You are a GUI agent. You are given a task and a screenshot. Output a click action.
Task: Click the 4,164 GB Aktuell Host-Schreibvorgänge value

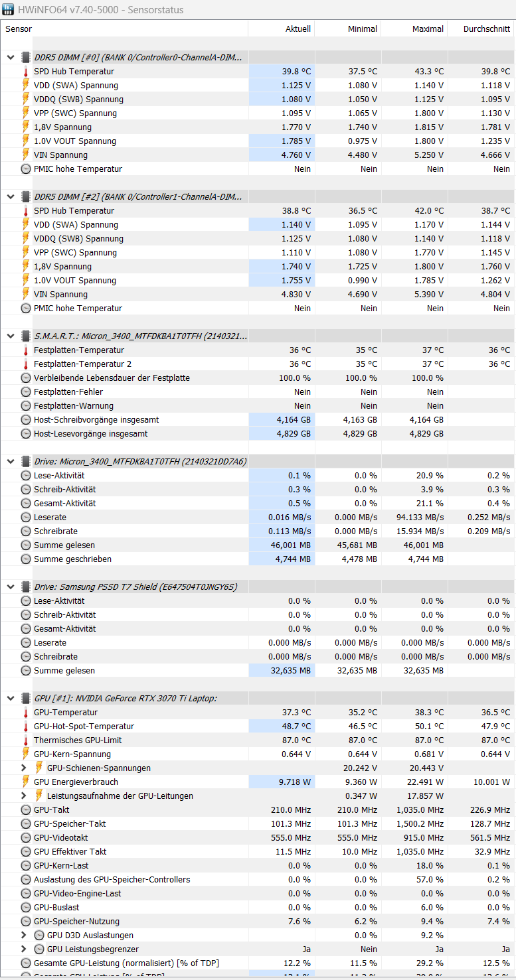pos(294,420)
